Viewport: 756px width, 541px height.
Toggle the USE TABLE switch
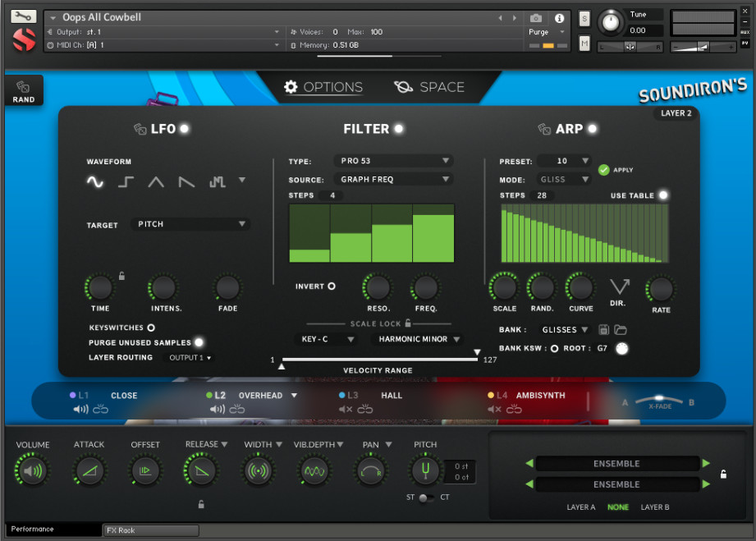[663, 195]
